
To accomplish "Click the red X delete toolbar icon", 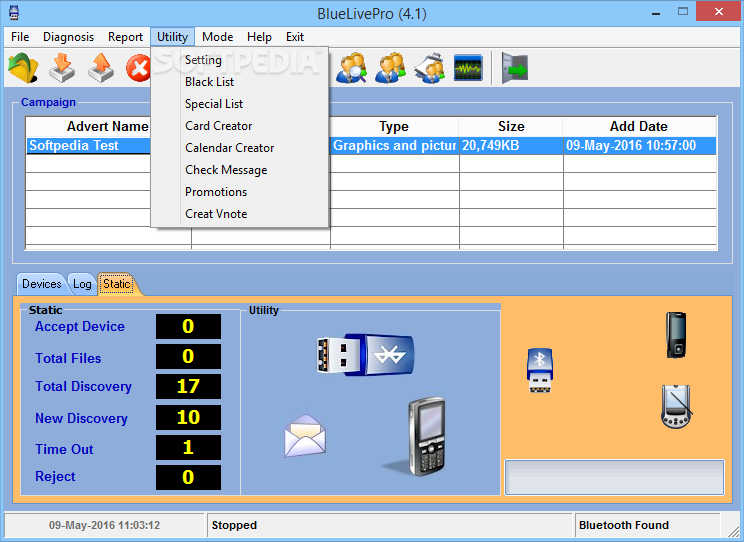I will 138,68.
